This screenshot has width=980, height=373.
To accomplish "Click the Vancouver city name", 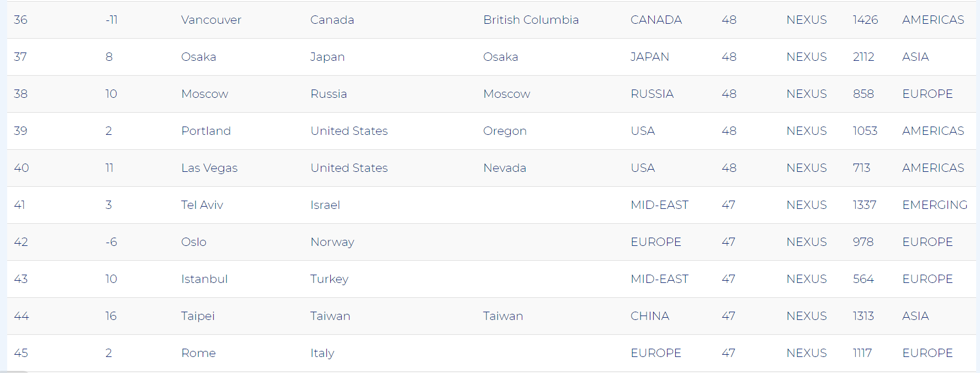I will [211, 20].
